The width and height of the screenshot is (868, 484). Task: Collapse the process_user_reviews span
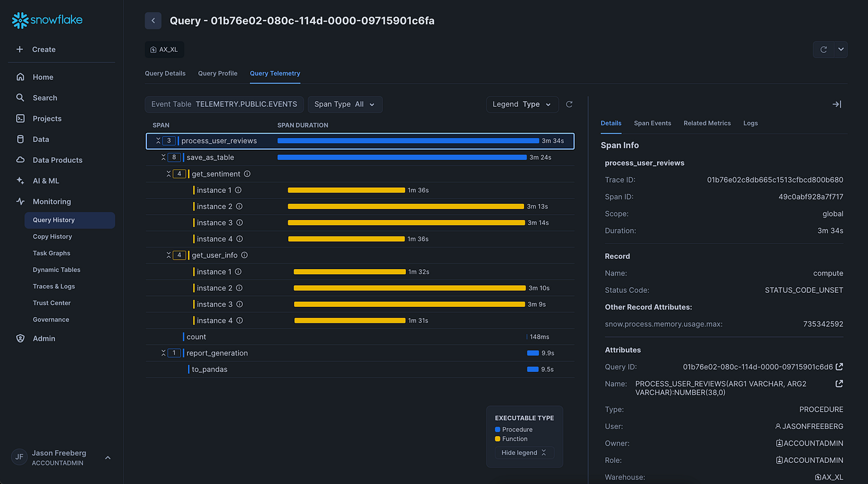pyautogui.click(x=157, y=140)
